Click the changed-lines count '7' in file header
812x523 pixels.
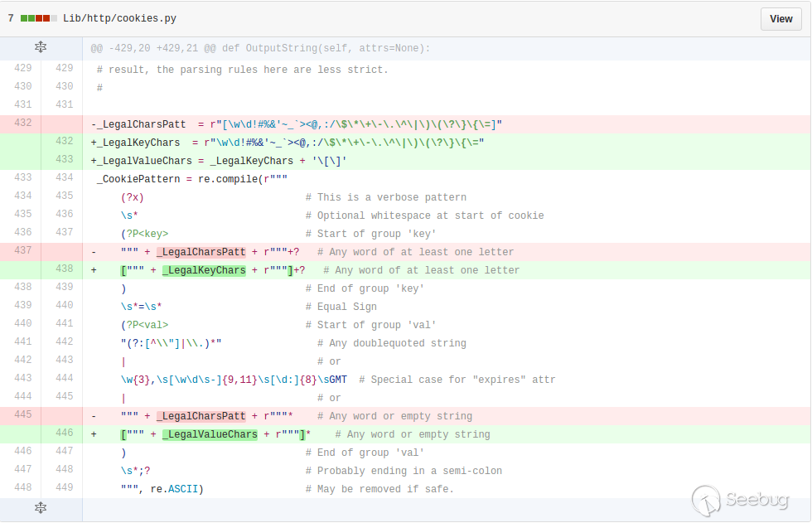pyautogui.click(x=11, y=18)
